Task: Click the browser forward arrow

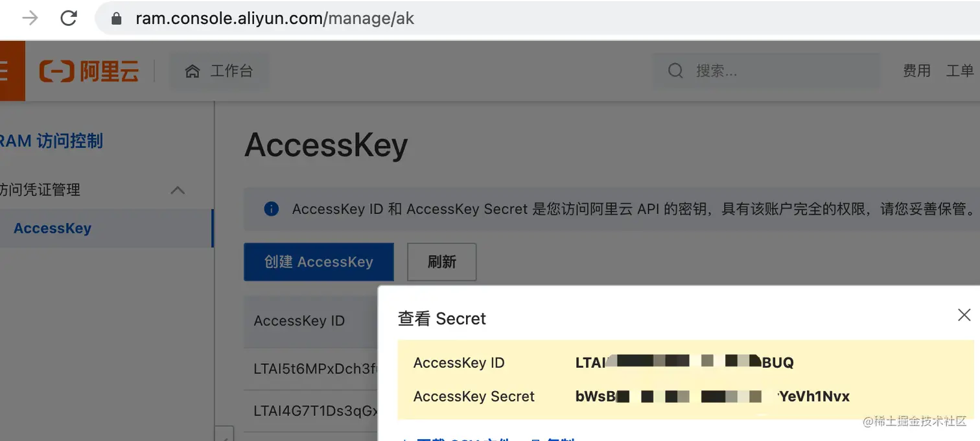Action: click(30, 18)
